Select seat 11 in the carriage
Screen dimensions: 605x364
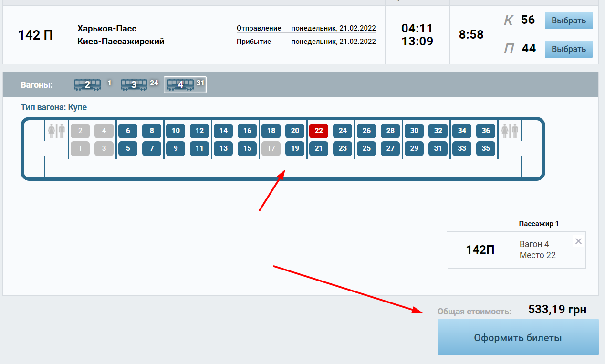199,148
